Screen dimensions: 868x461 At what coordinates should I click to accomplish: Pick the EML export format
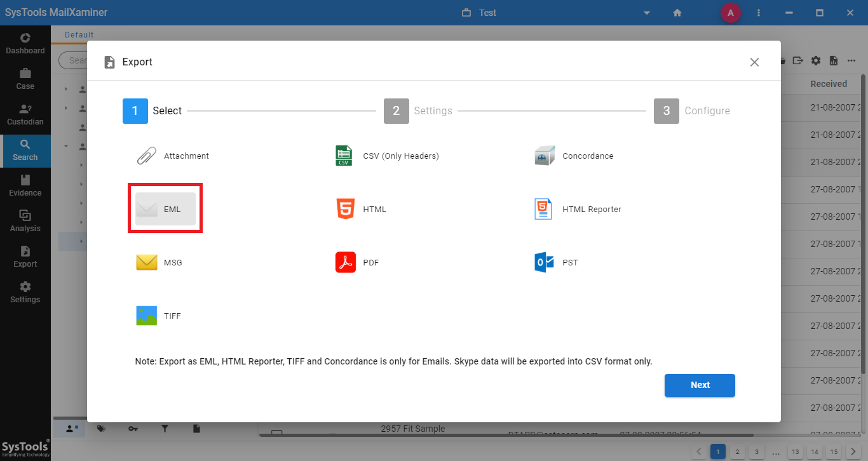165,209
